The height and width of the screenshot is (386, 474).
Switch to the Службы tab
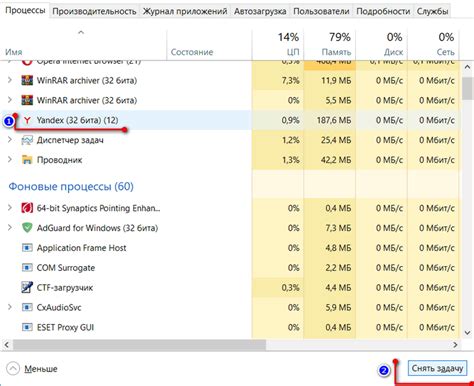pyautogui.click(x=433, y=11)
